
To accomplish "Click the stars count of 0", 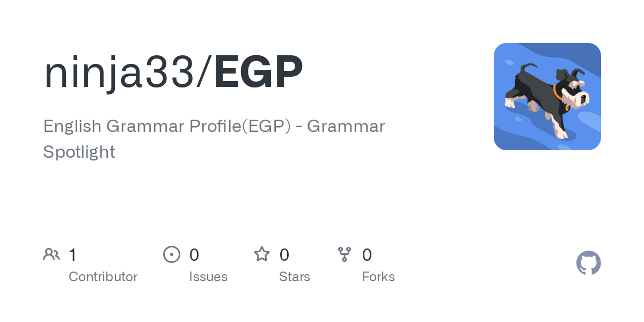I will point(284,254).
